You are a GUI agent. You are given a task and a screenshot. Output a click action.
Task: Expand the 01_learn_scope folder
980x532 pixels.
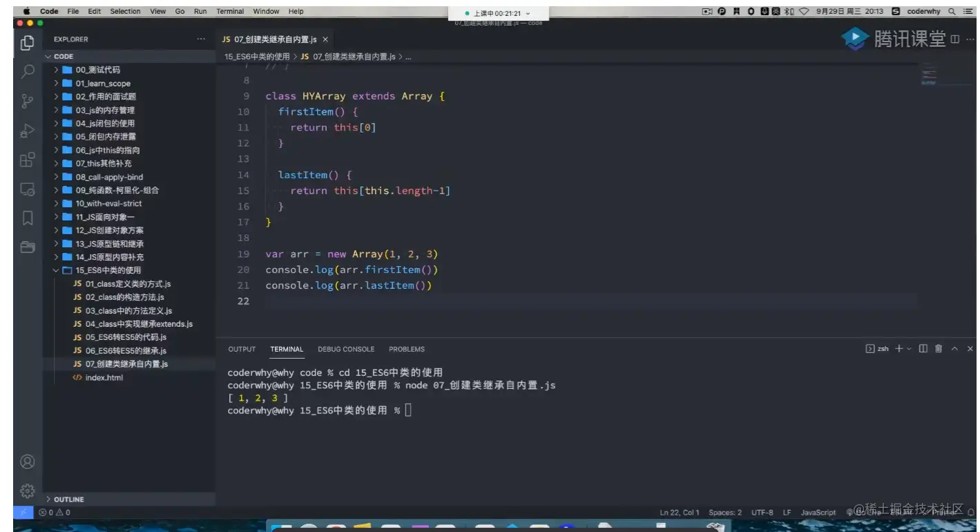(128, 83)
